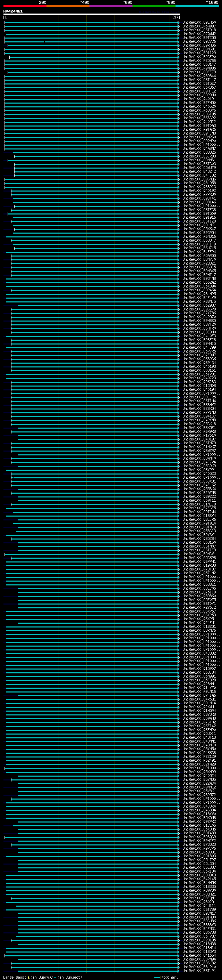Open hit UniRef100_Q9LH50
The height and width of the screenshot is (980, 222).
(x=199, y=23)
